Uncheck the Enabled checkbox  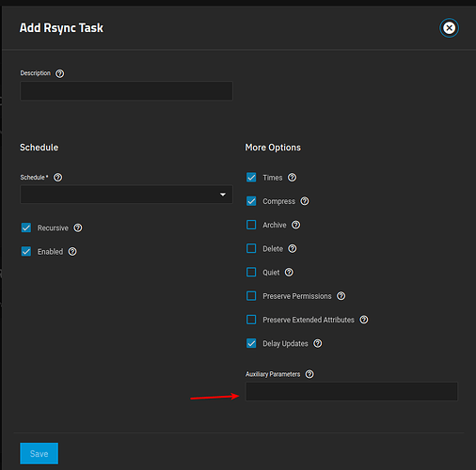(x=26, y=252)
